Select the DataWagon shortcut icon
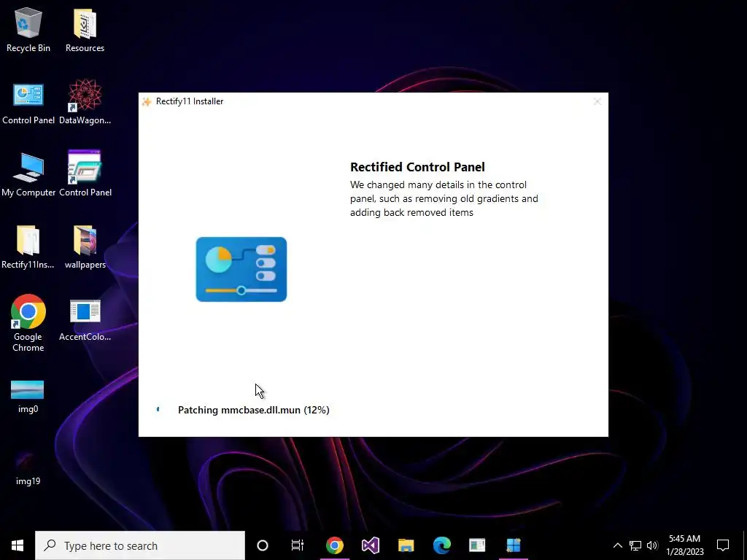This screenshot has width=747, height=560. click(85, 102)
